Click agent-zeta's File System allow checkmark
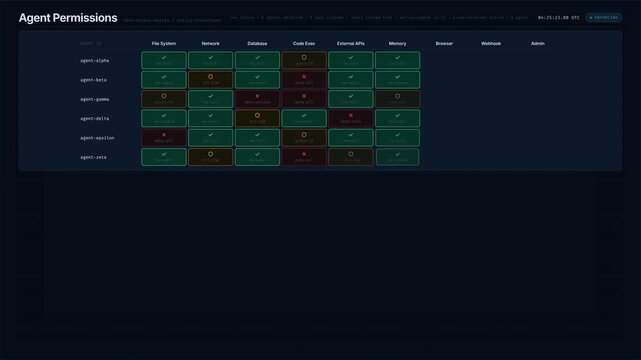Screen dimensions: 641x360 click(164, 154)
